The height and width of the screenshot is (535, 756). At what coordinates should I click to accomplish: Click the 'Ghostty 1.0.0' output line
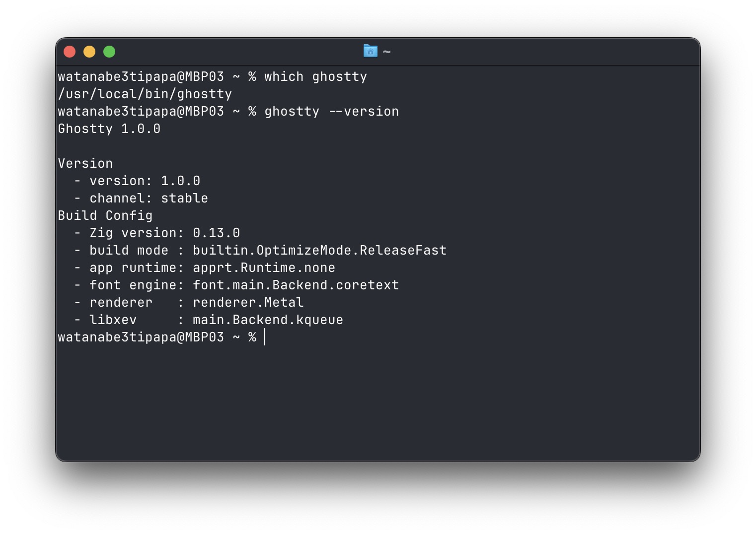(109, 129)
